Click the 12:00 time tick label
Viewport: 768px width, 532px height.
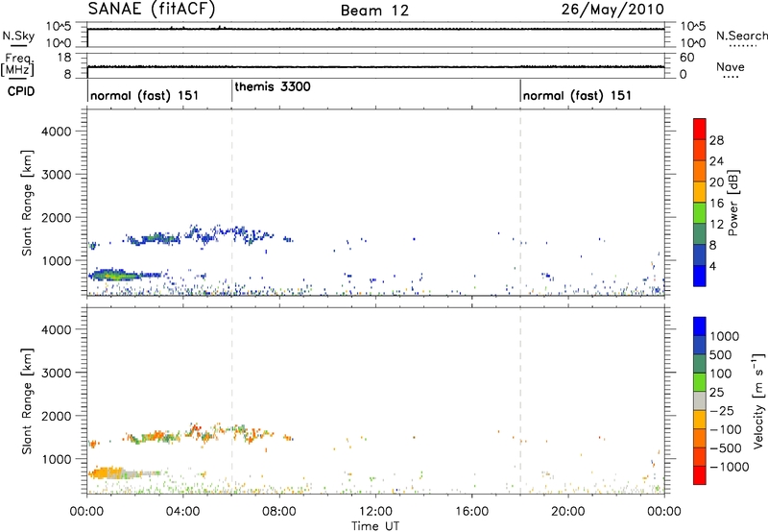[x=375, y=512]
